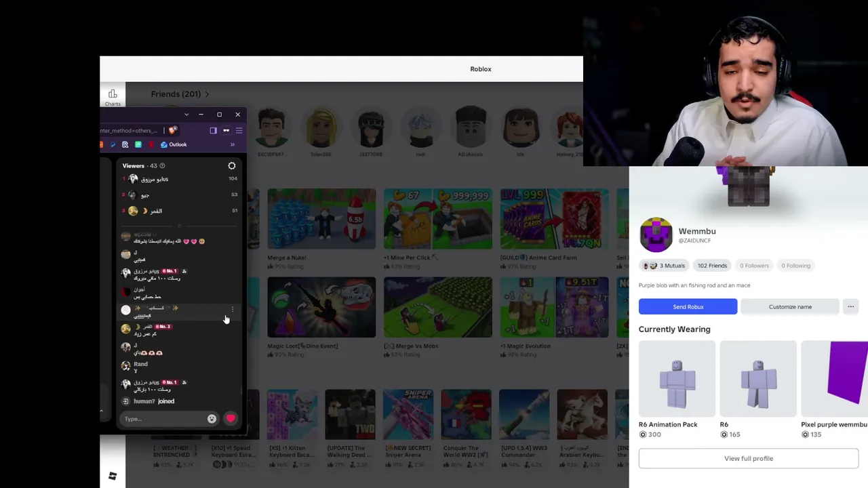Click Wemmbu's profile avatar picture
The image size is (868, 488).
(656, 235)
